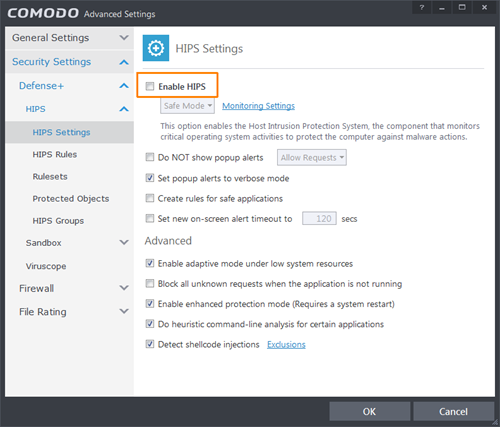500x427 pixels.
Task: Confirm changes with OK button
Action: [x=370, y=411]
